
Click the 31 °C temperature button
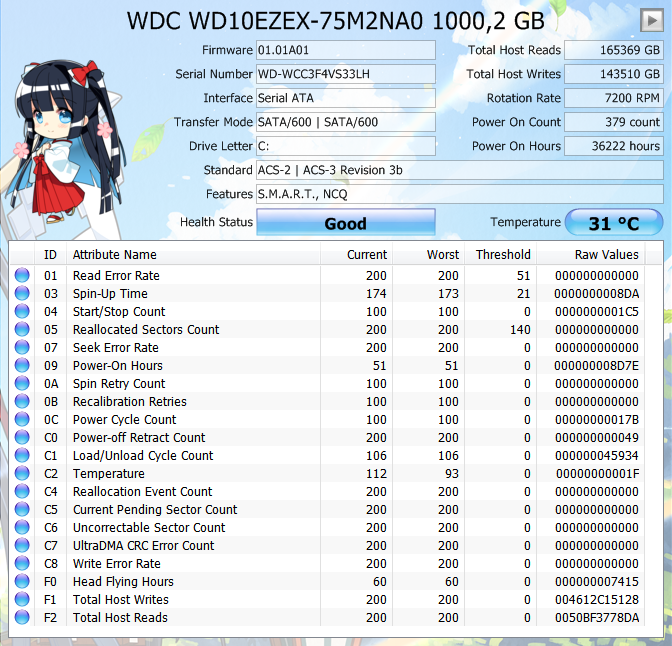click(614, 223)
